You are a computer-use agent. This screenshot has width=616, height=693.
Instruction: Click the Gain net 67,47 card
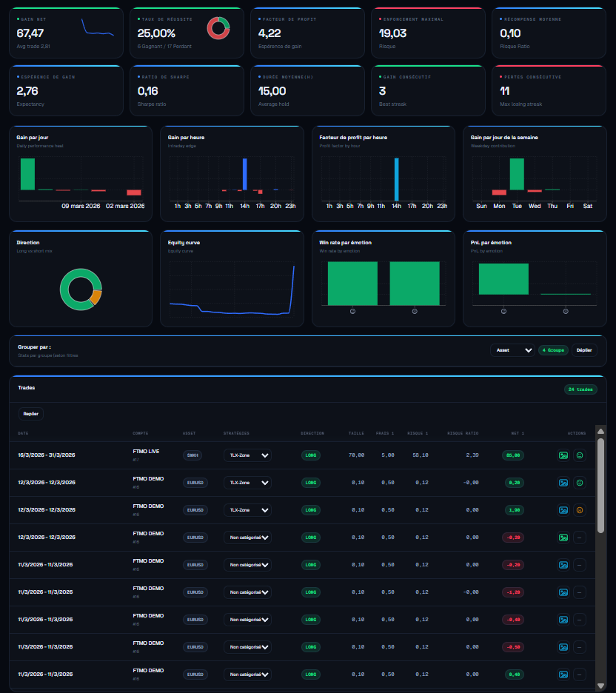67,33
